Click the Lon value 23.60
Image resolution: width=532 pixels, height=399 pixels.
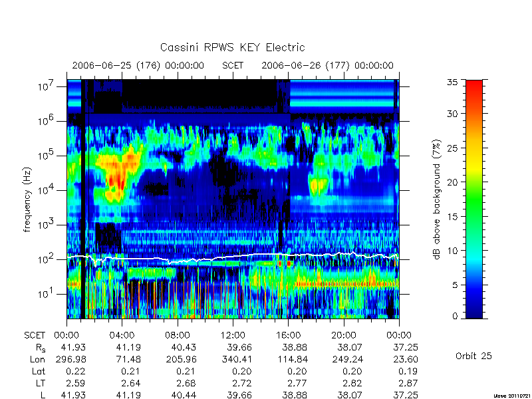coord(405,359)
